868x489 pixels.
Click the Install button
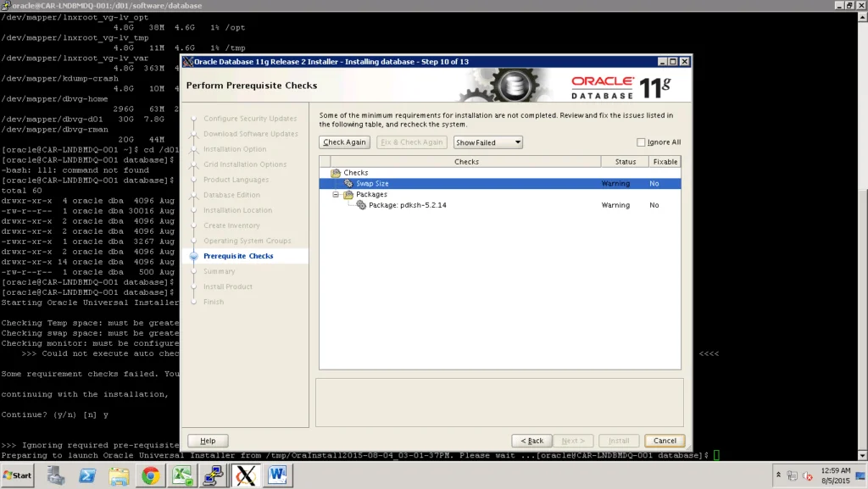pos(618,441)
